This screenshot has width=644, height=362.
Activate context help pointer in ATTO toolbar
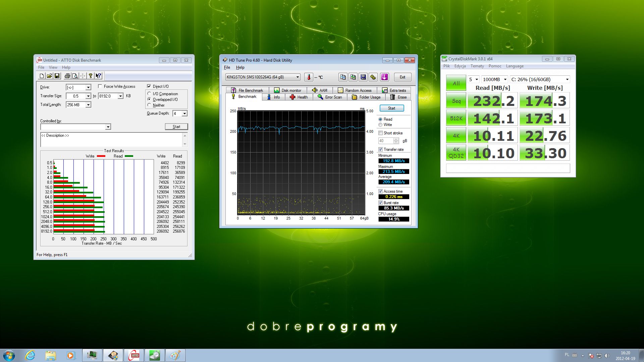tap(98, 76)
